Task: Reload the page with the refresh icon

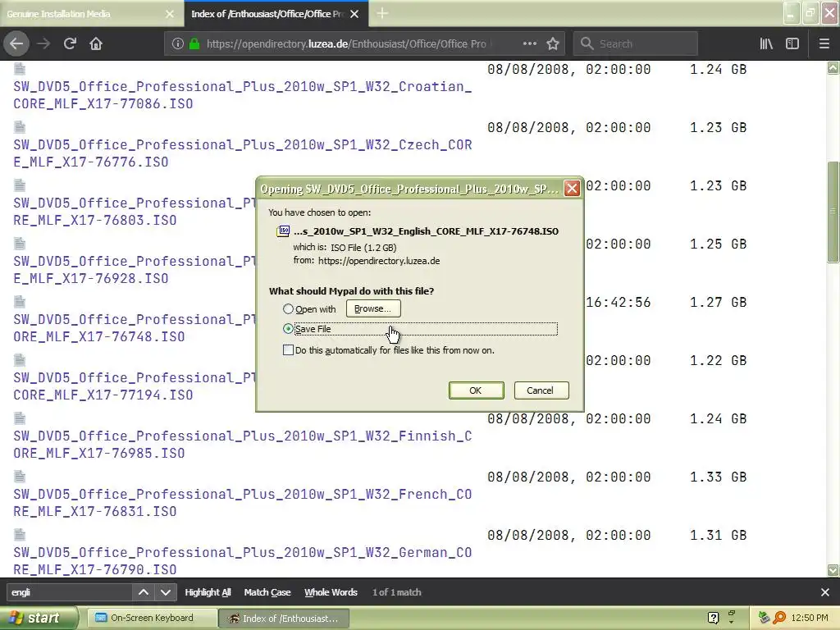Action: coord(70,44)
